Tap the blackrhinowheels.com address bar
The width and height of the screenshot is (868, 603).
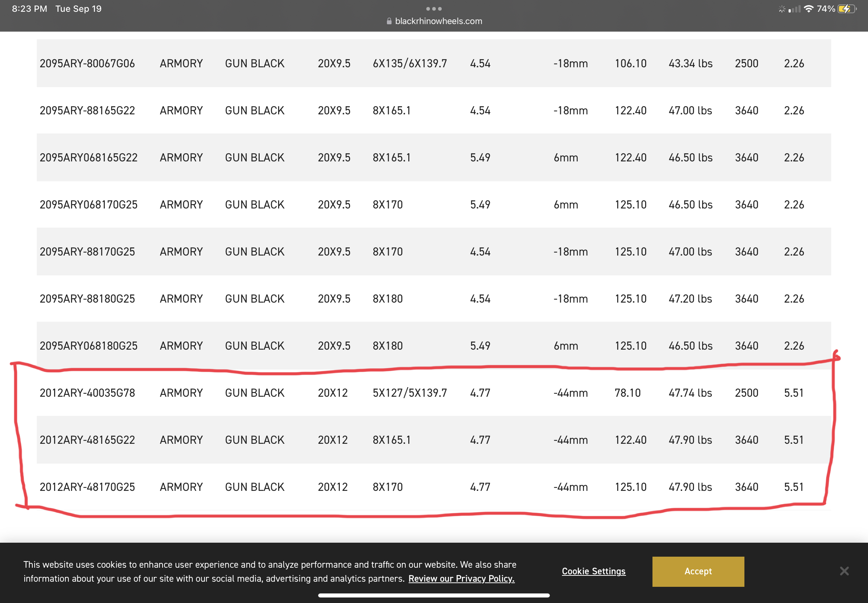coord(438,21)
